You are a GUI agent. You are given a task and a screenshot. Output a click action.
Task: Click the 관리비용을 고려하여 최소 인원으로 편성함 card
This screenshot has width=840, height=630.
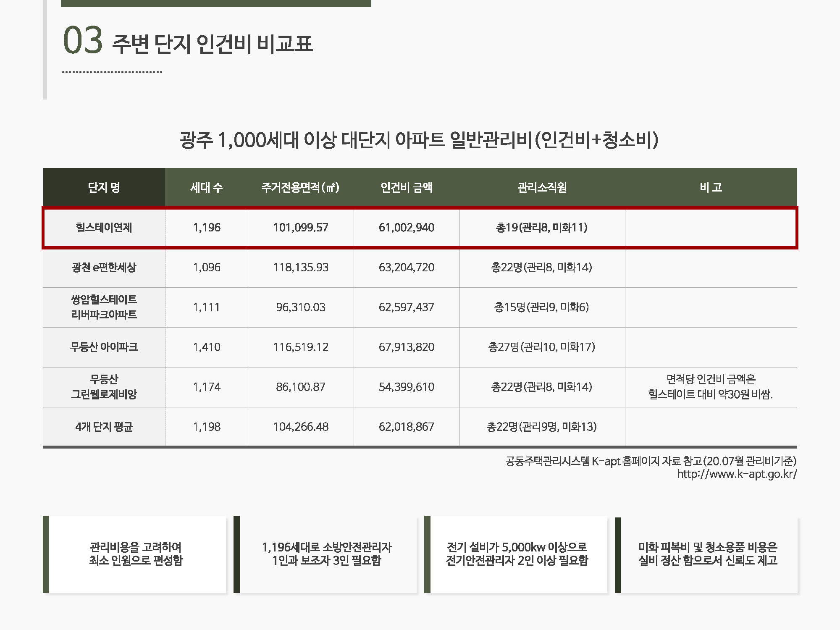136,554
